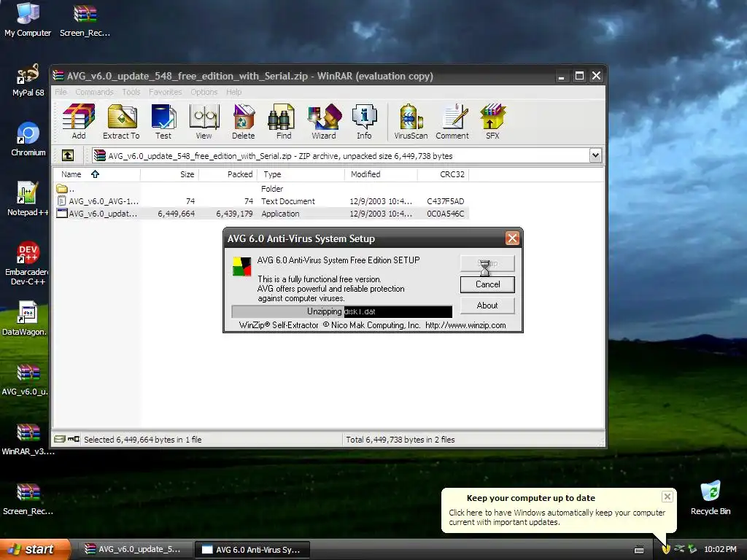This screenshot has width=747, height=560.
Task: Run the Test archive tool
Action: 163,122
